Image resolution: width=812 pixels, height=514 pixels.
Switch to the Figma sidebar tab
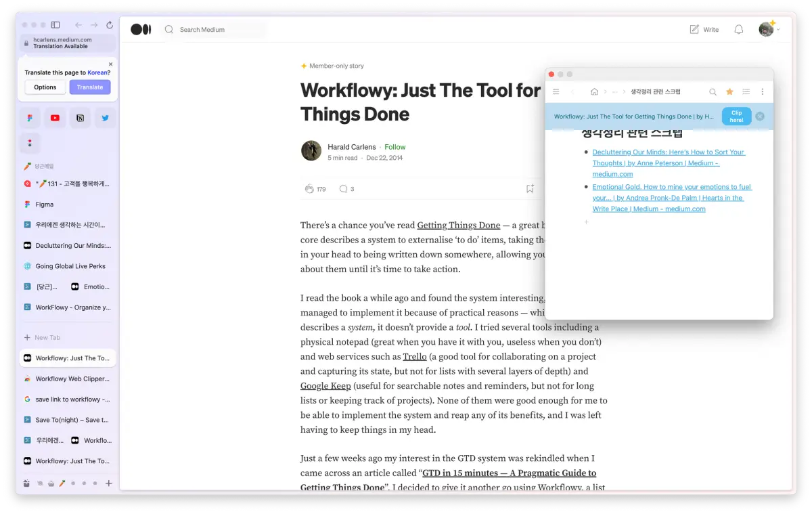(x=68, y=204)
